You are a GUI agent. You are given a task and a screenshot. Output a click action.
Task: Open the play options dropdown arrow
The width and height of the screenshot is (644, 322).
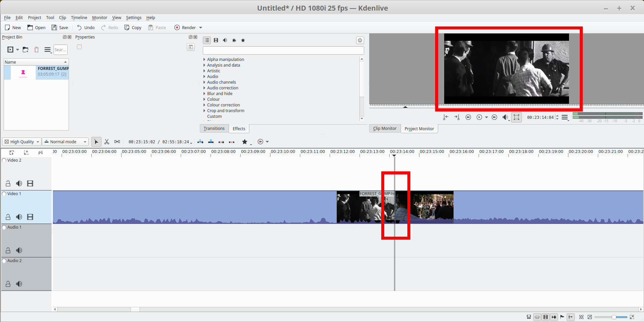[486, 117]
